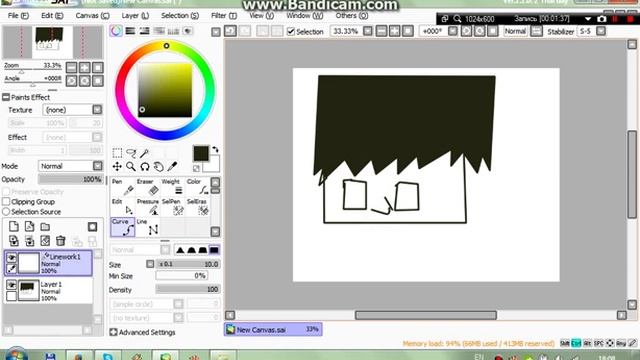
Task: Create a new layer folder
Action: 45,227
